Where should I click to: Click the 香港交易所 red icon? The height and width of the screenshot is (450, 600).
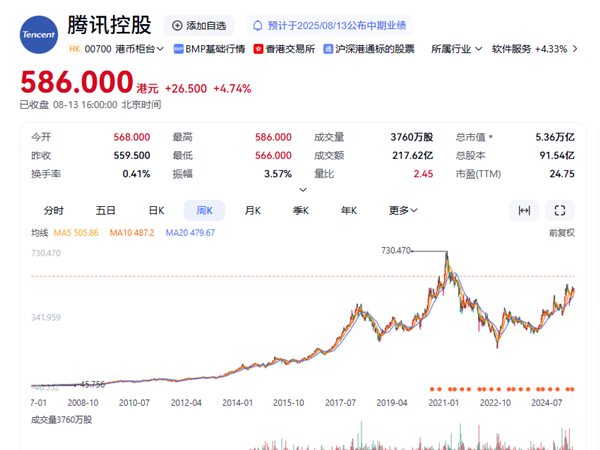(258, 49)
